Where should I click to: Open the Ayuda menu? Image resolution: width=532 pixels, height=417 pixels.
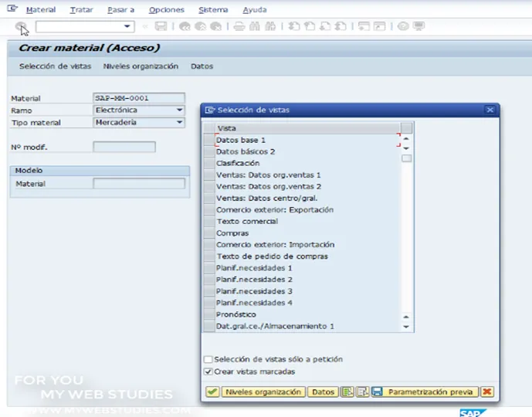coord(255,10)
